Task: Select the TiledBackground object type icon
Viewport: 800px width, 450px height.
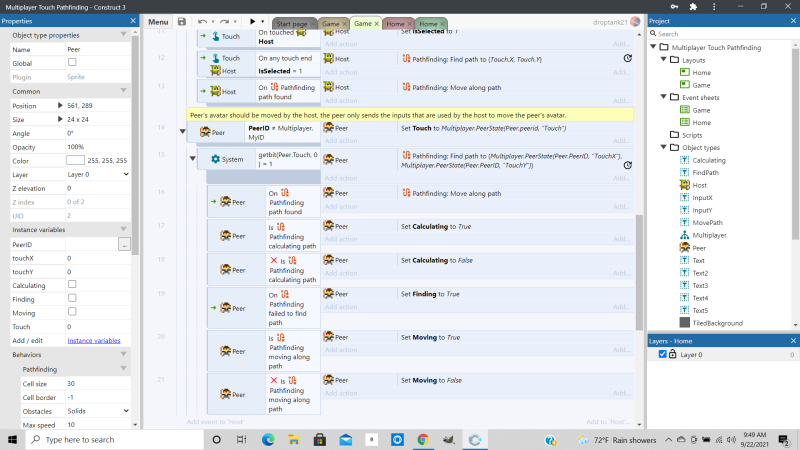Action: coord(685,322)
